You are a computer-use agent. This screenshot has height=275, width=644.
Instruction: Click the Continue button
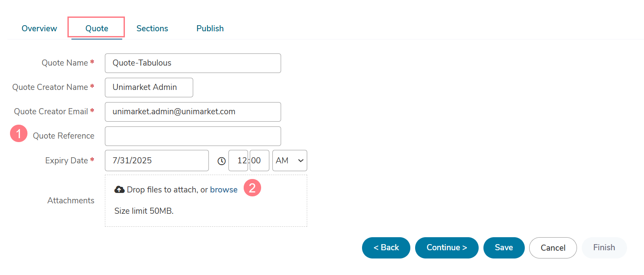tap(447, 248)
